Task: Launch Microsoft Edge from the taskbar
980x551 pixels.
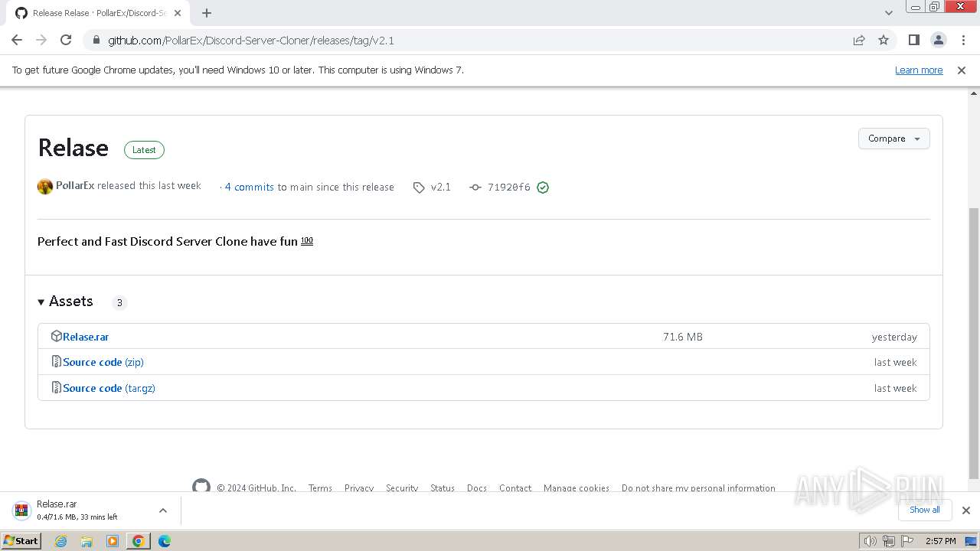Action: 165,541
